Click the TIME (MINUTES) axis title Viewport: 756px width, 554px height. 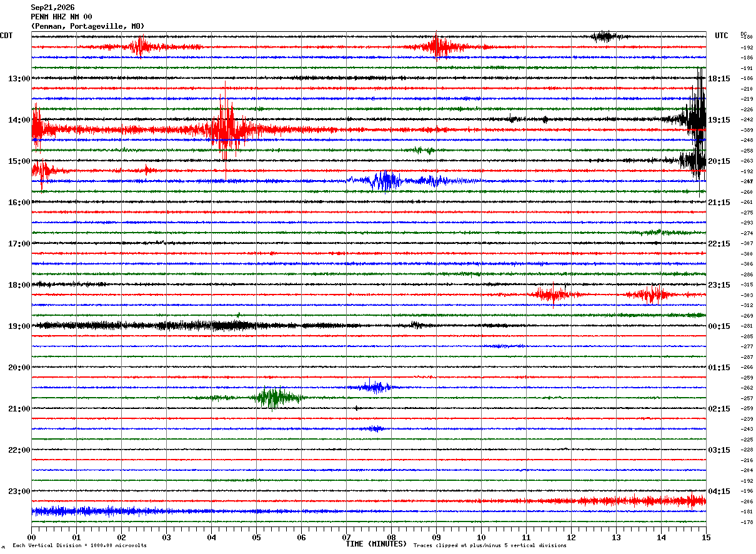coord(376,544)
